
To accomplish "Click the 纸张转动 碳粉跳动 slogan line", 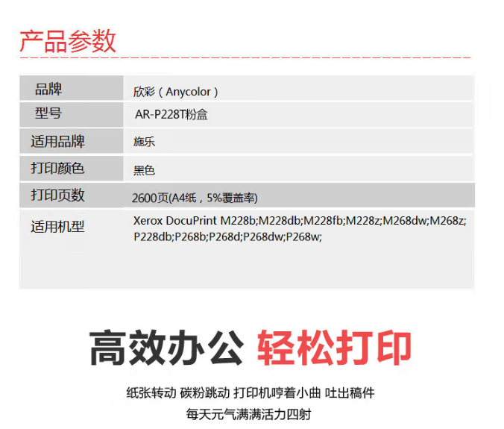I will pyautogui.click(x=251, y=393).
